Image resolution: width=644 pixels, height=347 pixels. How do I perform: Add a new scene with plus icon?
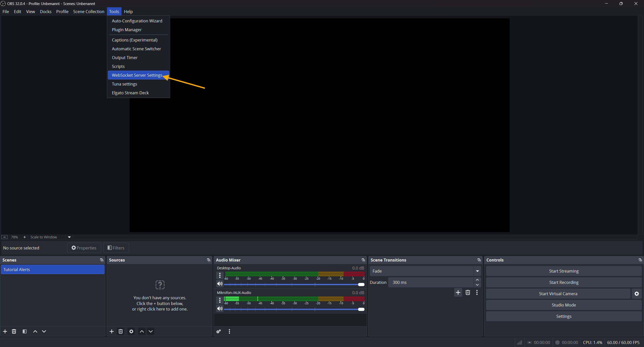pyautogui.click(x=5, y=331)
